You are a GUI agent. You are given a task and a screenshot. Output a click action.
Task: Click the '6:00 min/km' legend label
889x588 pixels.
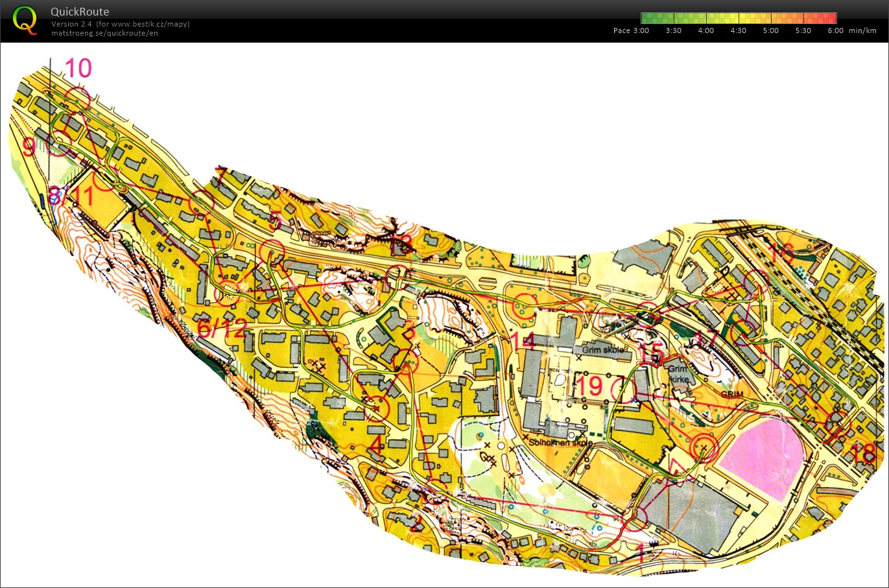pyautogui.click(x=852, y=30)
